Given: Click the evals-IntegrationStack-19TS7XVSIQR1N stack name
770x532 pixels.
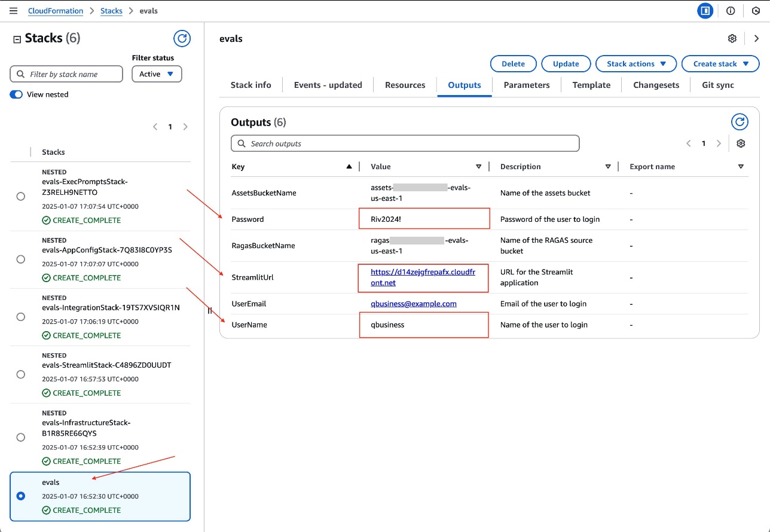Looking at the screenshot, I should click(x=111, y=307).
